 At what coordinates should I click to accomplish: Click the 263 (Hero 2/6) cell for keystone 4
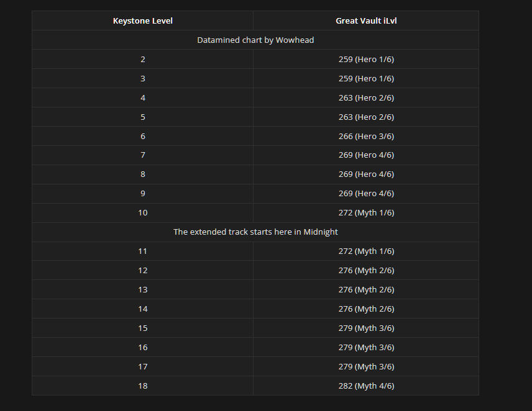[366, 97]
